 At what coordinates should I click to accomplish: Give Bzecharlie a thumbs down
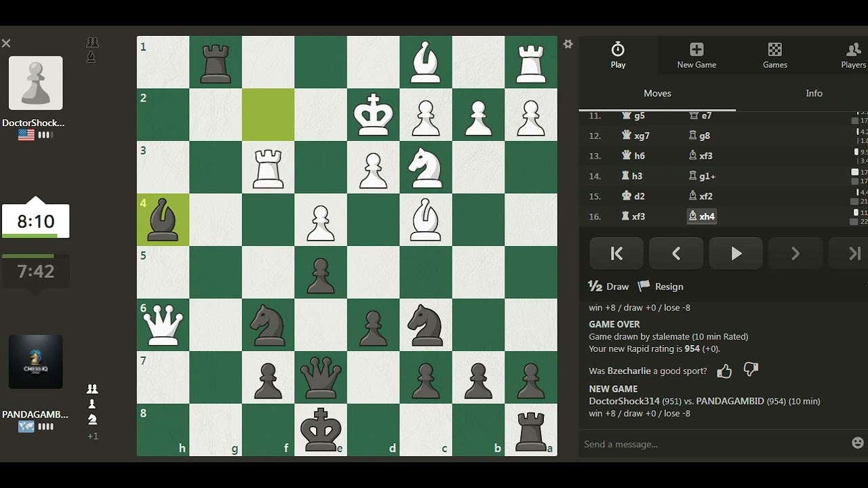point(751,369)
